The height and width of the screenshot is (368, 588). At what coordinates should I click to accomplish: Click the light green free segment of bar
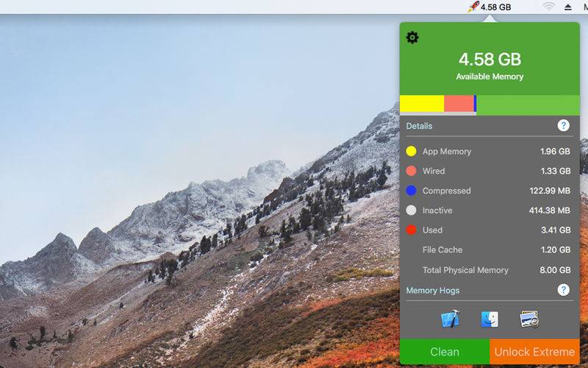[528, 105]
